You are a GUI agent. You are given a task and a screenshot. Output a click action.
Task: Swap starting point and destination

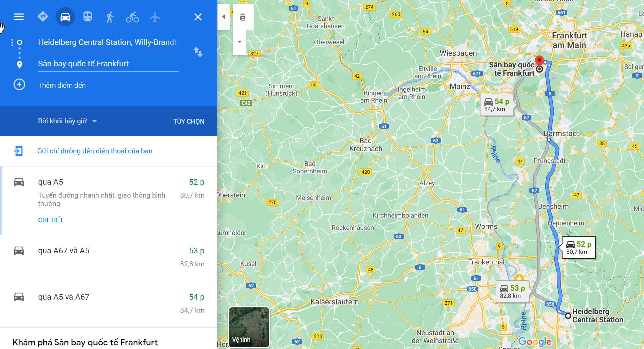198,52
